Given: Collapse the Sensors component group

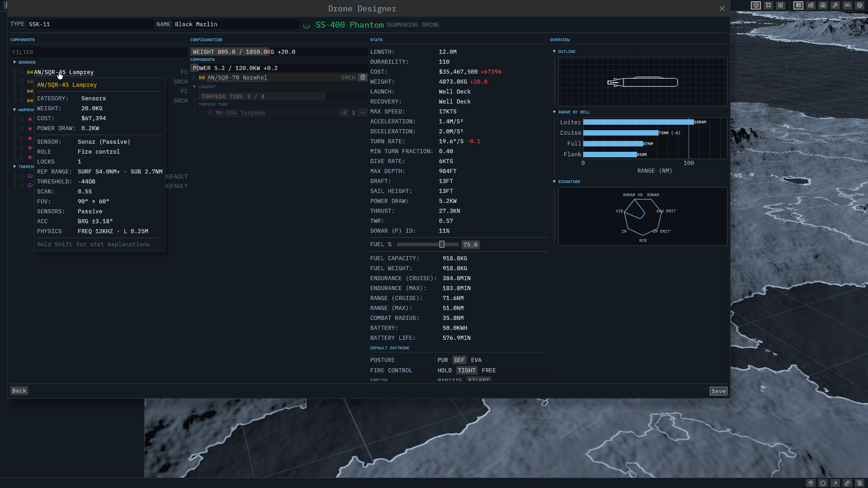Looking at the screenshot, I should coord(14,62).
